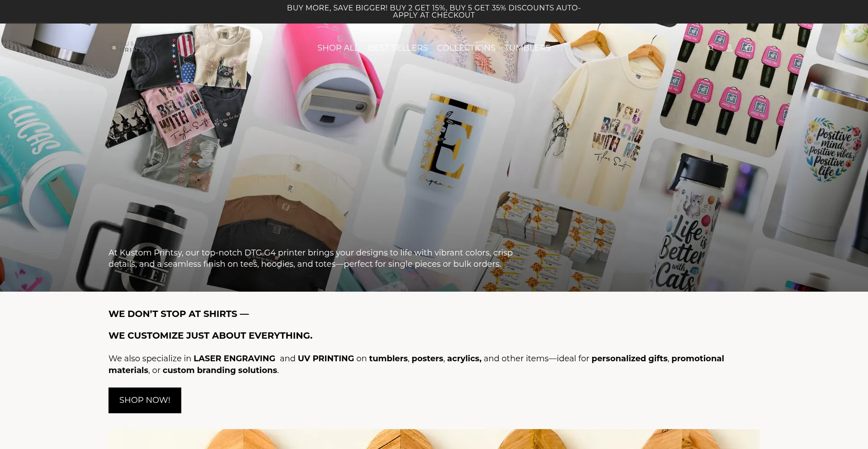Click the bold acrylics text in paragraph

coord(464,359)
